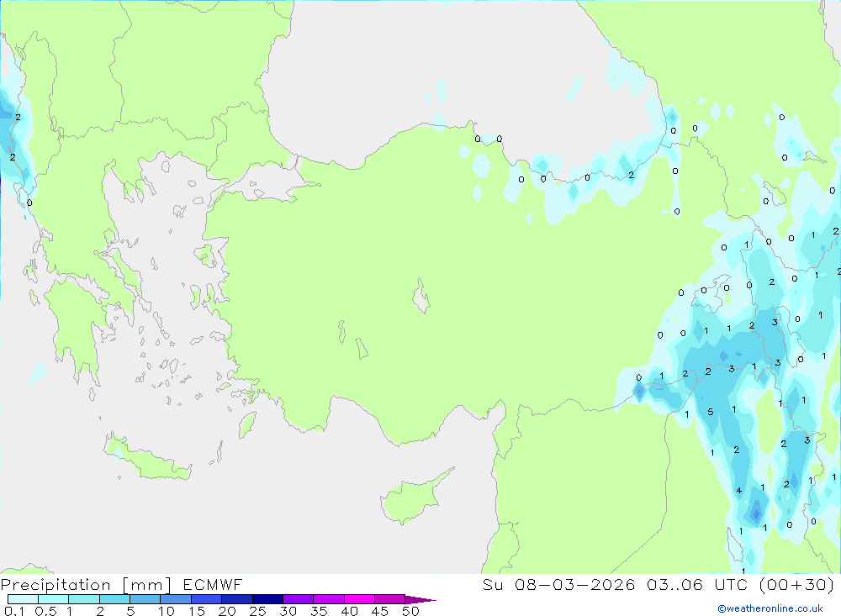Click the "0.5" legend scale label

45,611
